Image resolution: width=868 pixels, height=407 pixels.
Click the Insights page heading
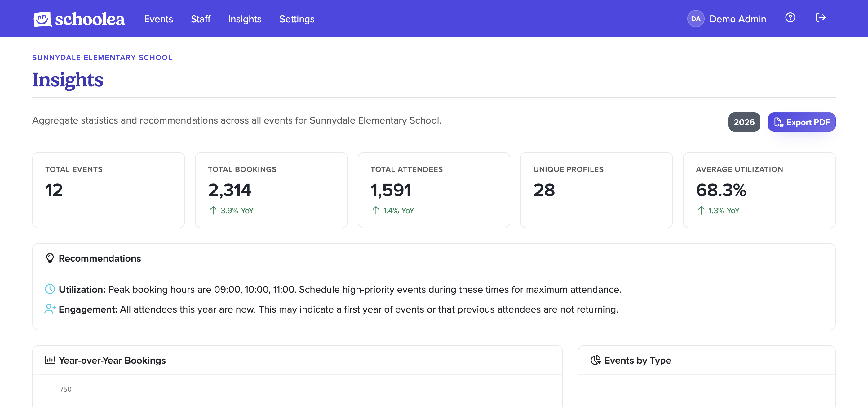click(x=68, y=80)
